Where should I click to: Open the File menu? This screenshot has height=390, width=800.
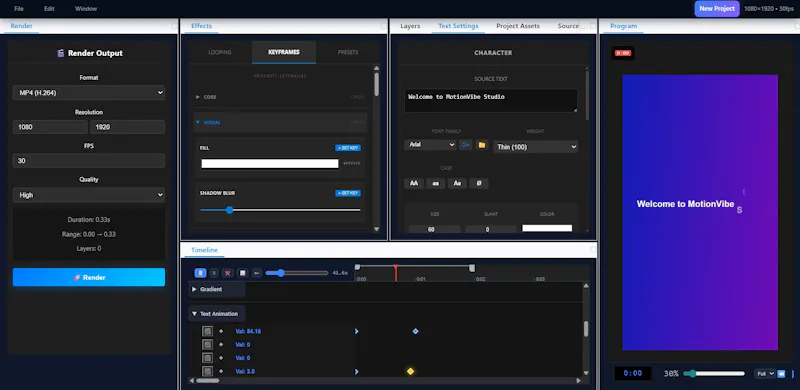pyautogui.click(x=19, y=9)
